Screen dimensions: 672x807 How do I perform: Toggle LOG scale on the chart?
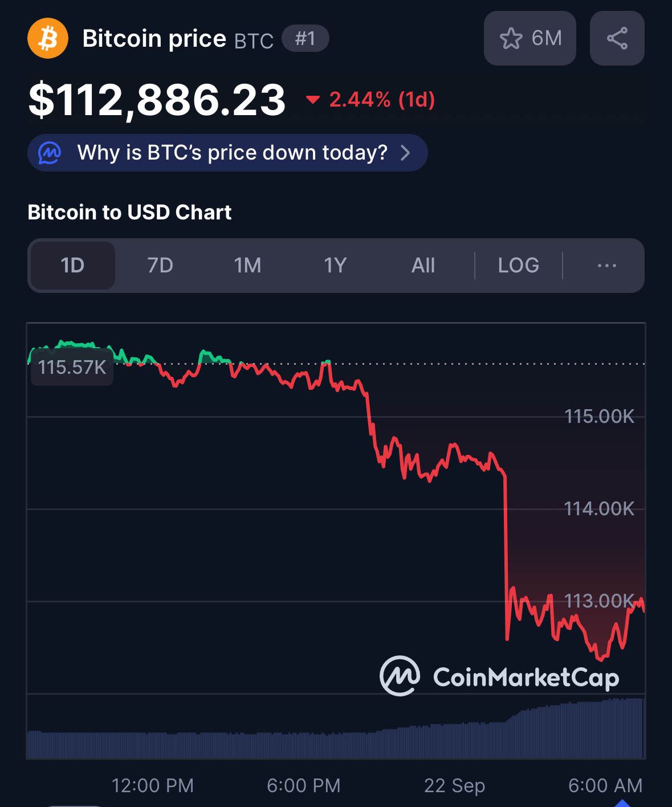(x=518, y=266)
